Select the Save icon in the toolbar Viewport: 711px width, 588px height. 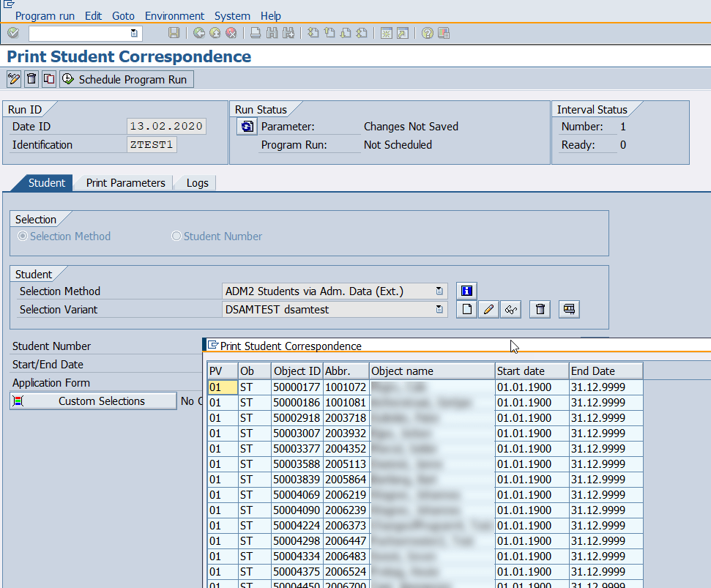point(173,33)
